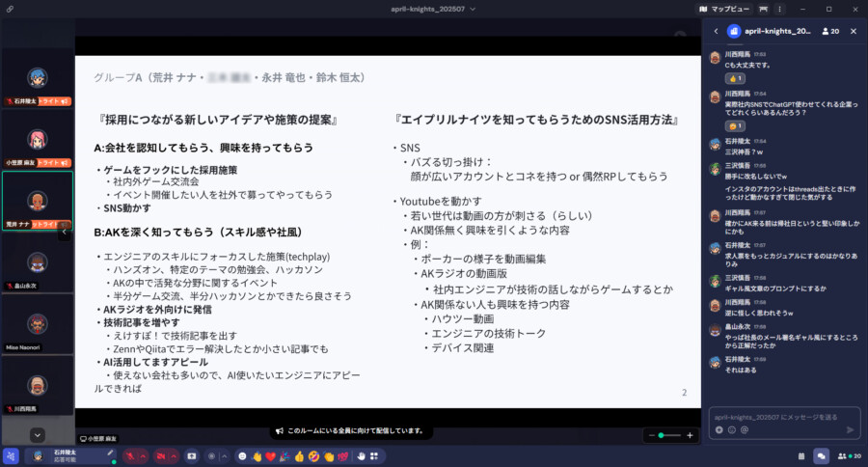
Task: Collapse the participant sidebar with left chevron
Action: [x=65, y=232]
